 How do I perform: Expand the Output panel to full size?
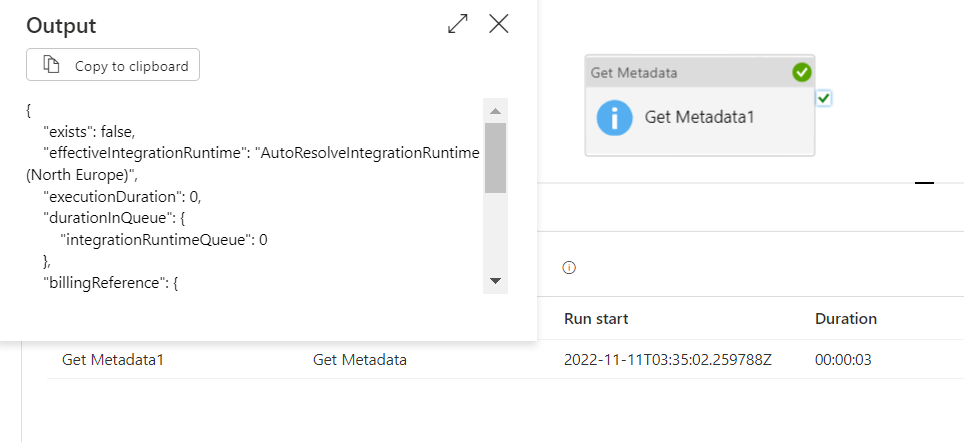pyautogui.click(x=457, y=24)
